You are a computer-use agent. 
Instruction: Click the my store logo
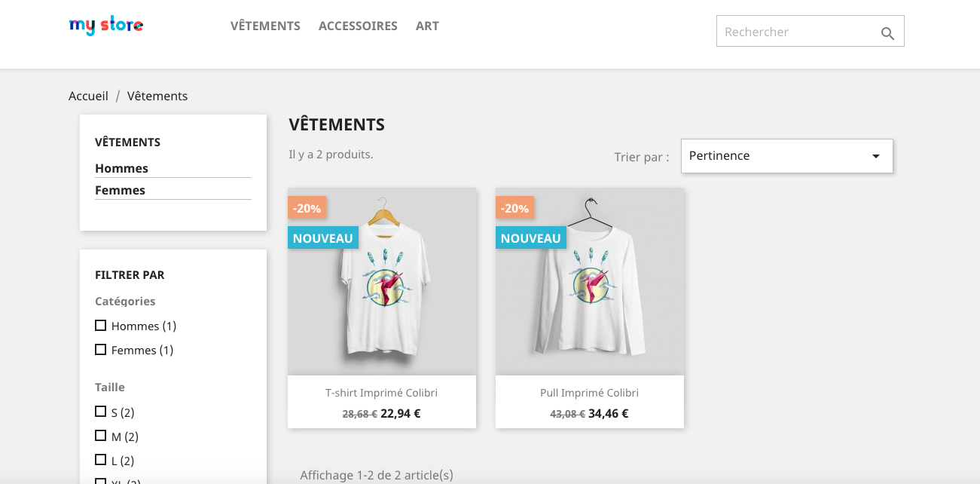pos(106,26)
